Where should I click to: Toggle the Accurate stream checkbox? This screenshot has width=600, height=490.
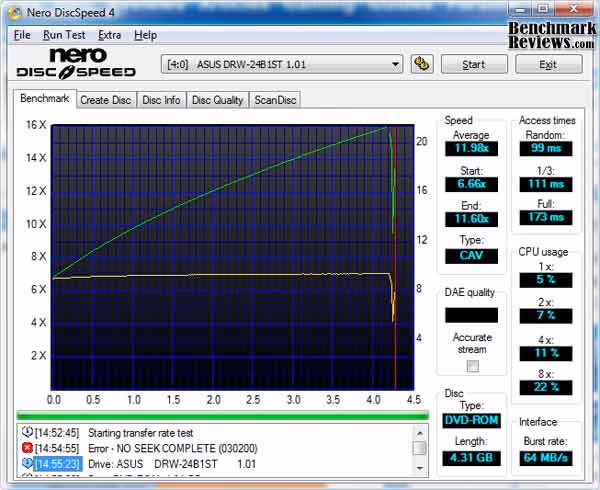click(473, 366)
